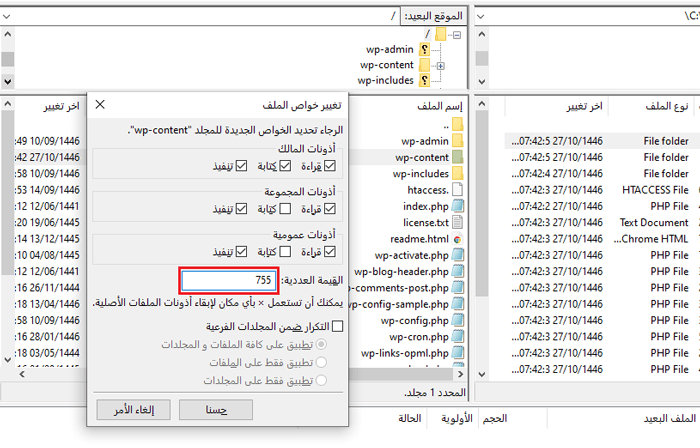
Task: Click remote tree scrollbar down arrow
Action: click(x=8, y=81)
